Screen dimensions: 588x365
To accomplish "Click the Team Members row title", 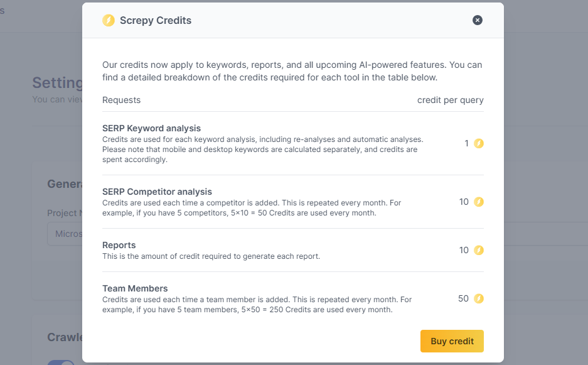I will coord(135,288).
